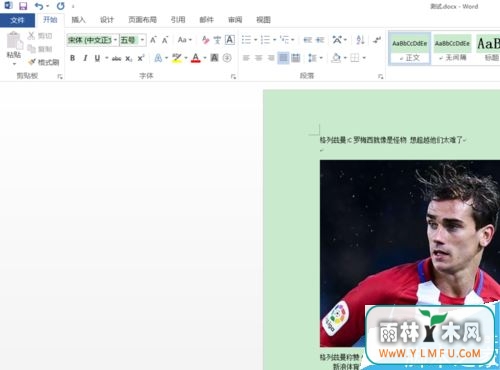Click the Redo (repeat) icon

(x=60, y=6)
